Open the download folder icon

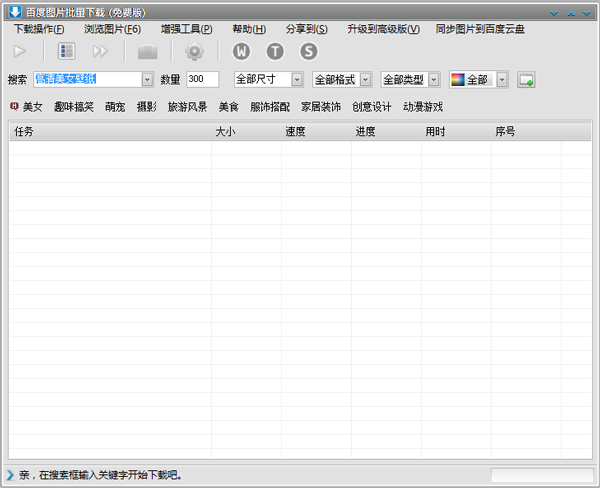[148, 52]
